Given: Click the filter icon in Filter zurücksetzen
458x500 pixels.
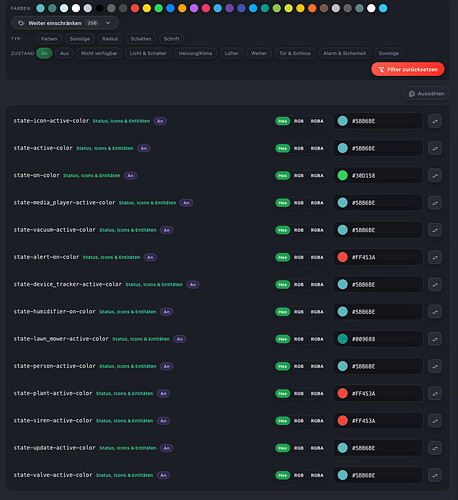Looking at the screenshot, I should [x=381, y=69].
